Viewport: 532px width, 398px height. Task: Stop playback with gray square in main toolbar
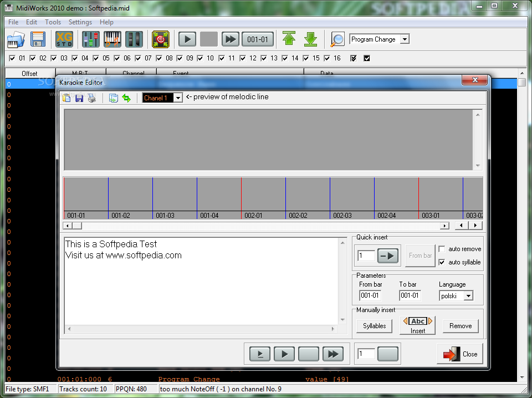[x=209, y=39]
